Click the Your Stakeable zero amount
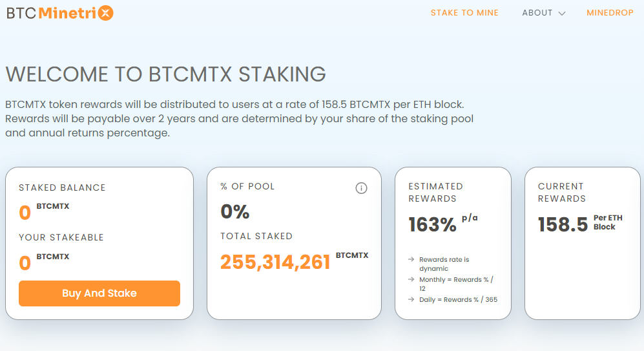This screenshot has height=351, width=644. pos(25,263)
